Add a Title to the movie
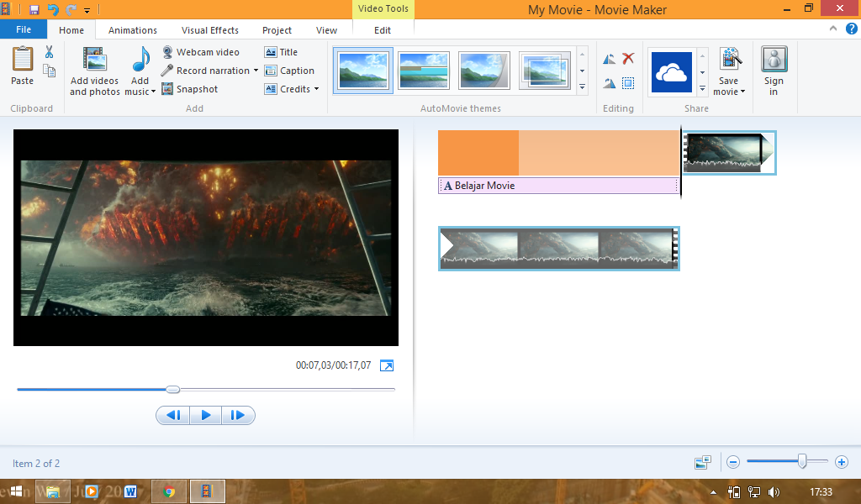Image resolution: width=861 pixels, height=504 pixels. [281, 52]
